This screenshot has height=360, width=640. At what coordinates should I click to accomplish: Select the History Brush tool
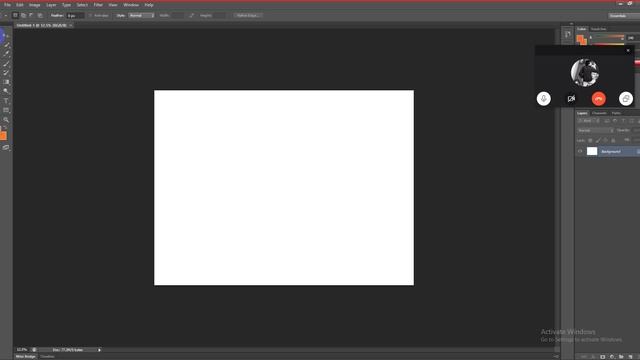(6, 73)
